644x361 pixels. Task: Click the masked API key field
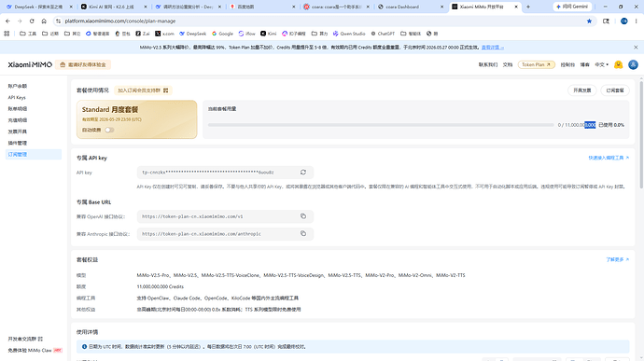pyautogui.click(x=225, y=172)
